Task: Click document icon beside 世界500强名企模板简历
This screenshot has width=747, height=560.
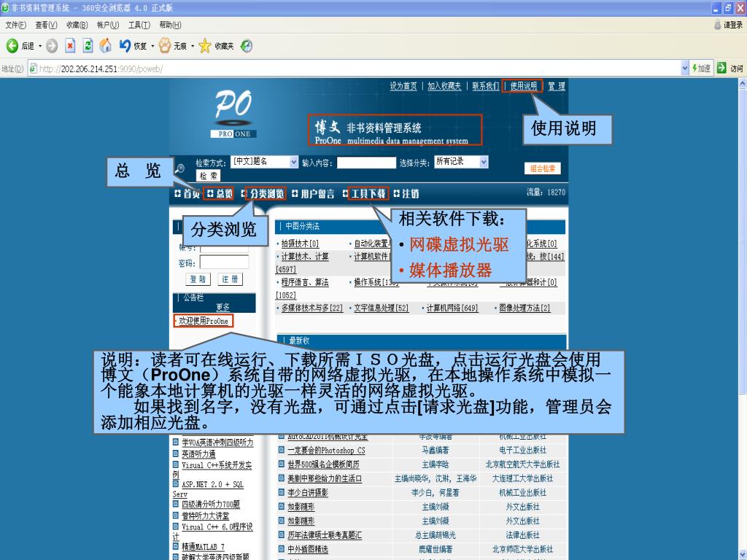Action: [x=281, y=464]
